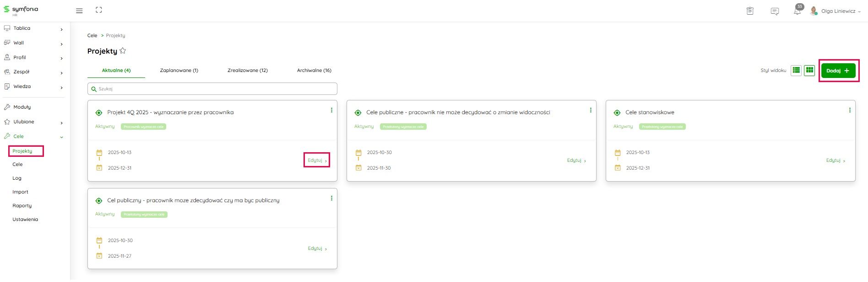Click the green Dodaj button
Viewport: 868px width, 282px height.
coord(838,71)
